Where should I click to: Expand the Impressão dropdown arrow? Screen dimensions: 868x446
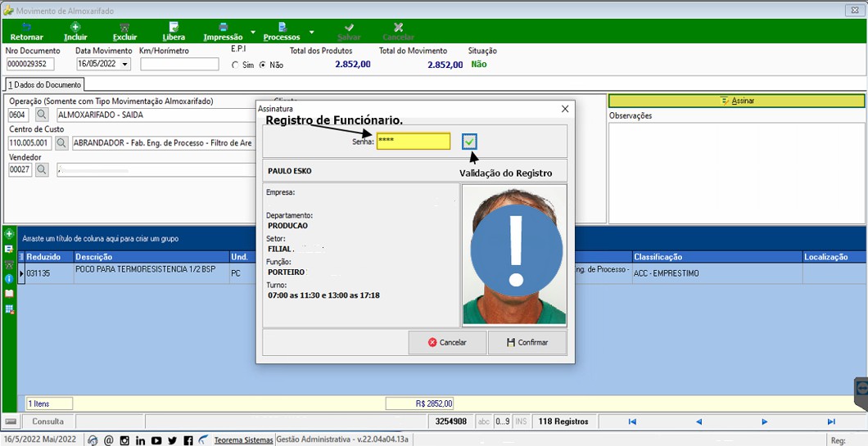click(253, 32)
